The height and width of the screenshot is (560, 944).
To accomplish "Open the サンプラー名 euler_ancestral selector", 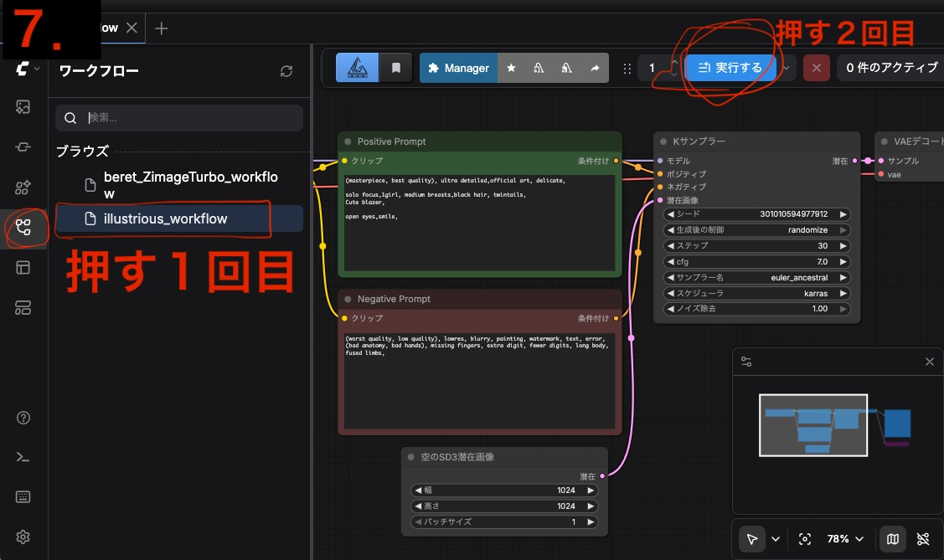I will 756,277.
